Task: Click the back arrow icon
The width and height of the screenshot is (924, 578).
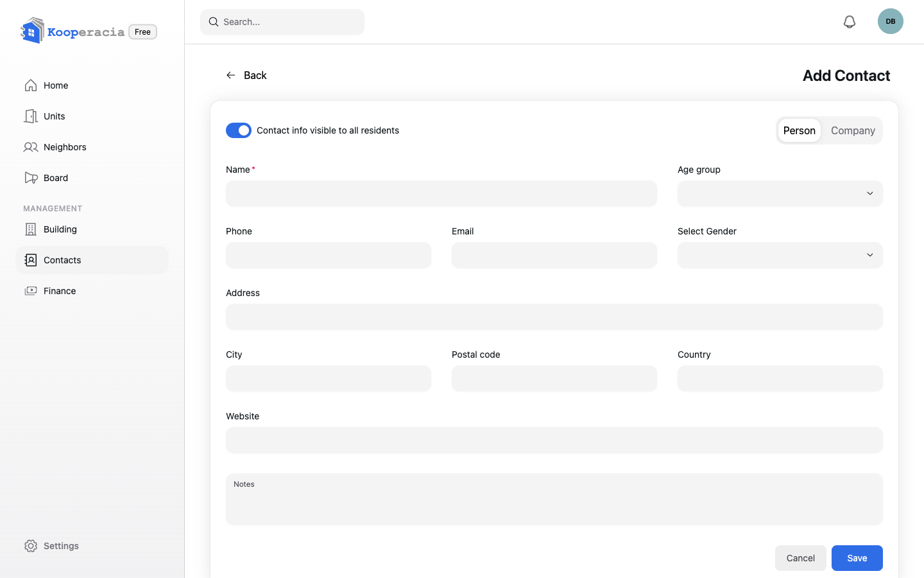Action: coord(231,75)
